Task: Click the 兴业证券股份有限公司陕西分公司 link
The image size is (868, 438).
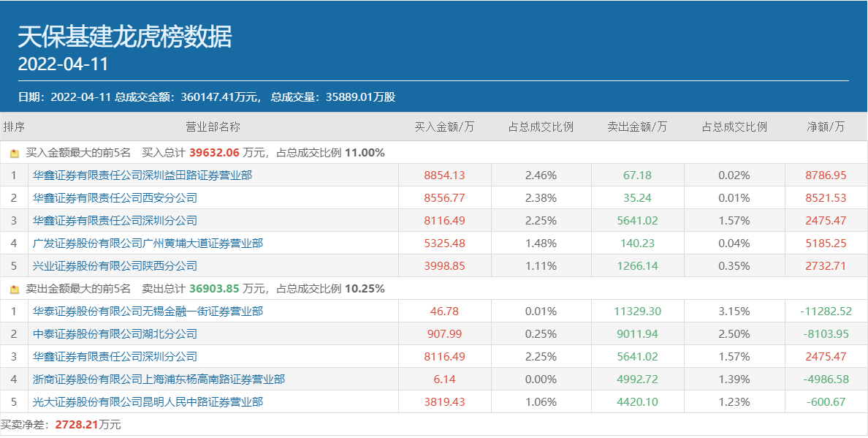Action: (x=115, y=266)
